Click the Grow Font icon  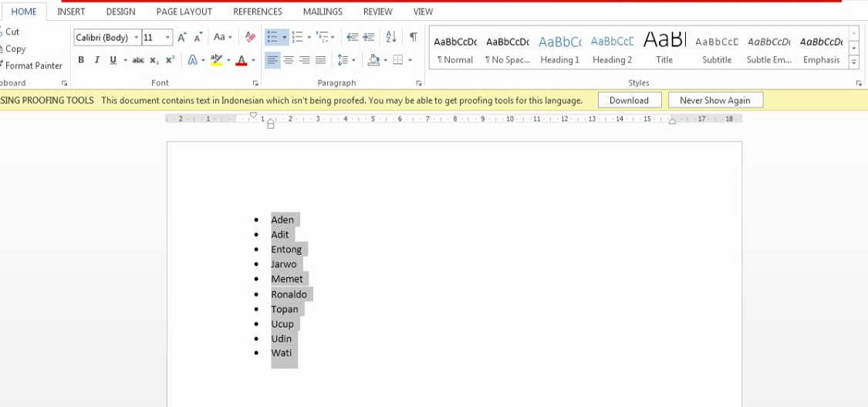(x=182, y=37)
